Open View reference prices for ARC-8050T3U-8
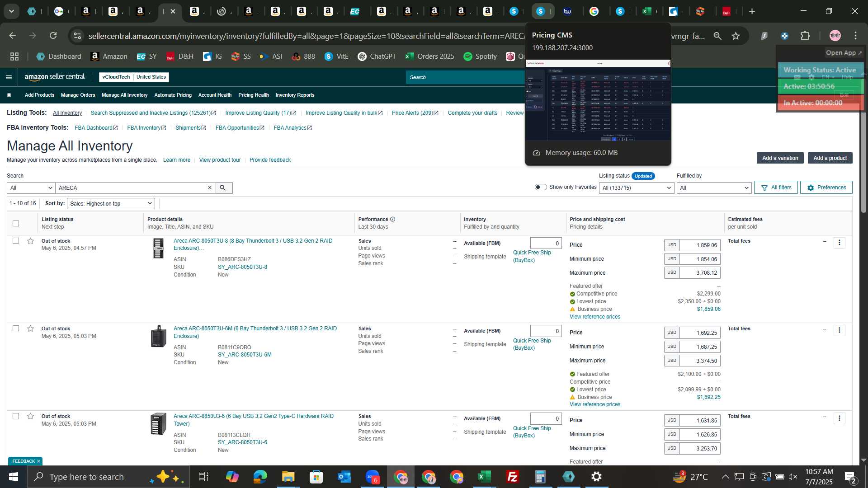This screenshot has width=868, height=488. point(594,317)
